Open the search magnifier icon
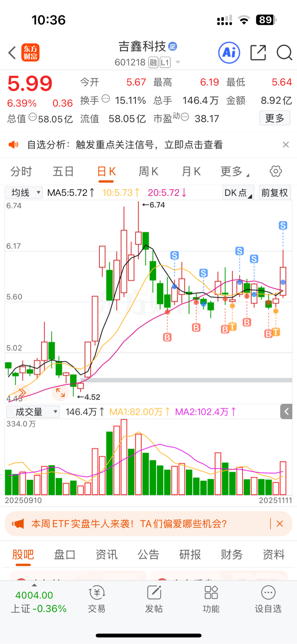Image resolution: width=297 pixels, height=644 pixels. (x=284, y=53)
